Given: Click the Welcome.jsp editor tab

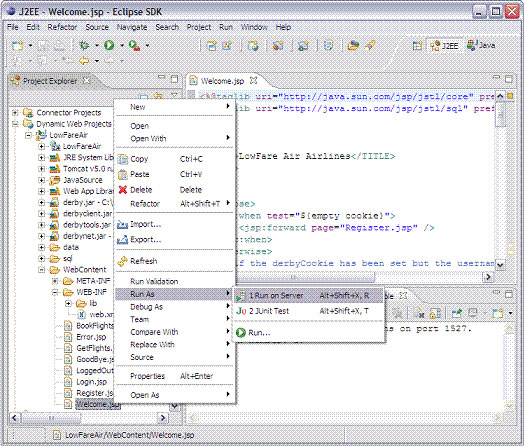Looking at the screenshot, I should [x=222, y=81].
